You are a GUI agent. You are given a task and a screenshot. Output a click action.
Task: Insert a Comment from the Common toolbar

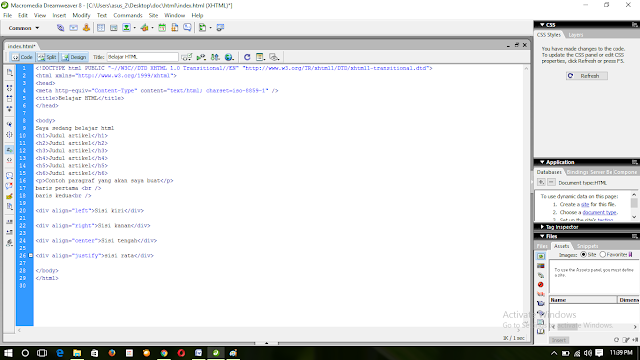tap(187, 28)
